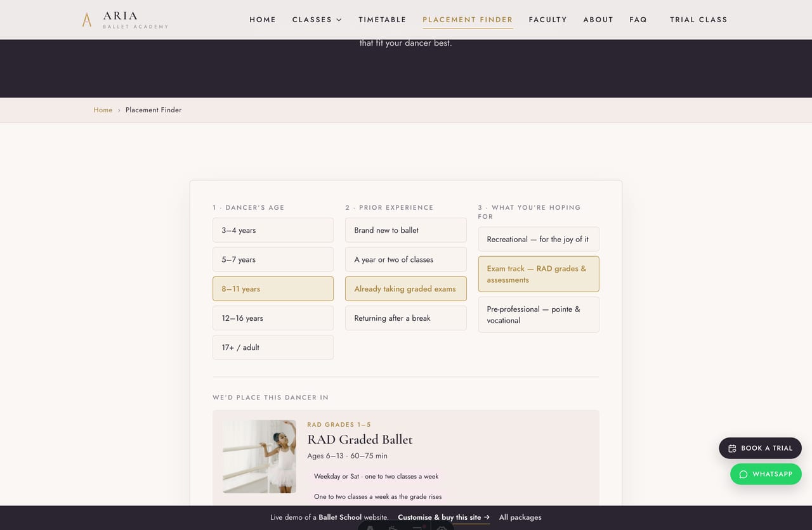Click the Placement Finder breadcrumb text
812x530 pixels.
[x=154, y=110]
